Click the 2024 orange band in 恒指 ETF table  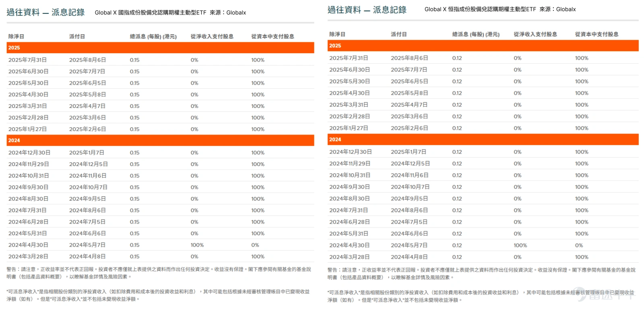(x=483, y=139)
